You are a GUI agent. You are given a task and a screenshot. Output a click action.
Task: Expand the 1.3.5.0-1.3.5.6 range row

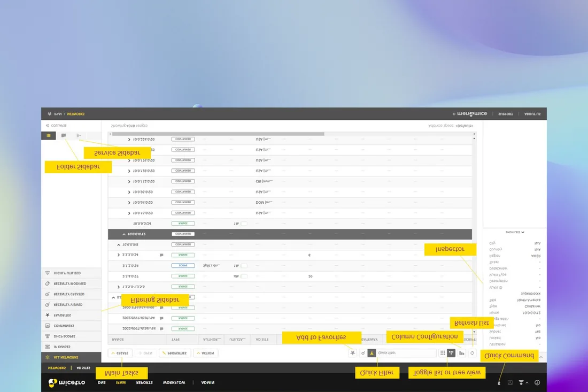click(x=119, y=287)
